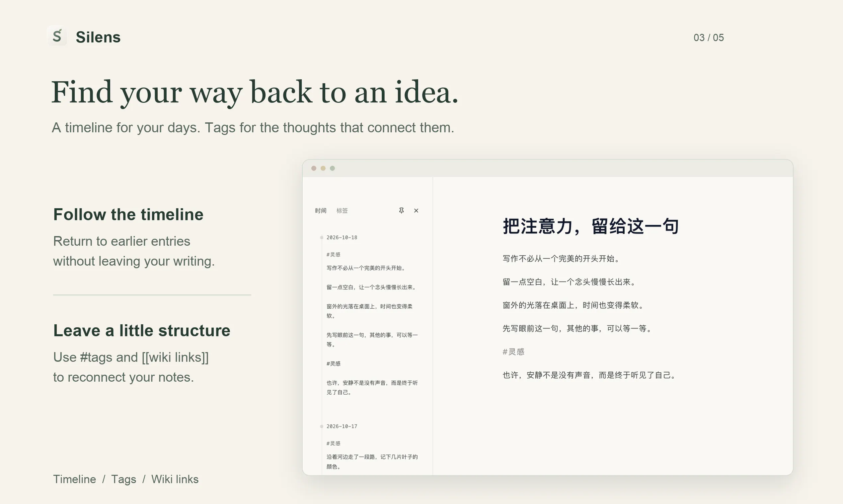Image resolution: width=843 pixels, height=504 pixels.
Task: Click the middle #灵感 tag in the sidebar
Action: [334, 363]
